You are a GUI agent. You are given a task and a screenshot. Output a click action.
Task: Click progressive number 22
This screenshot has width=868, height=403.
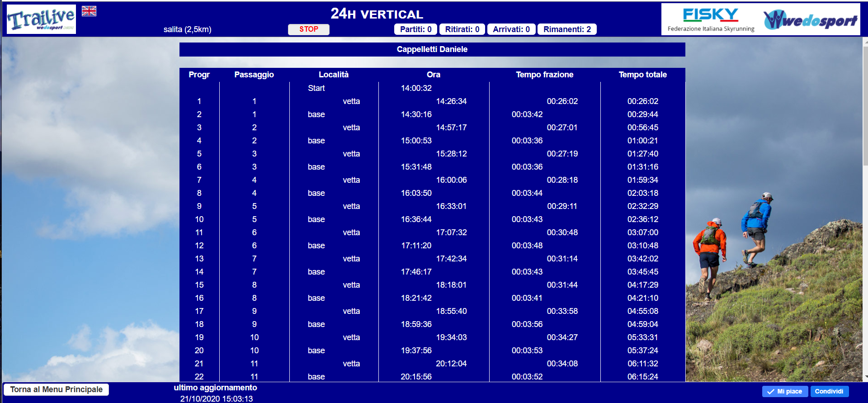tap(199, 377)
